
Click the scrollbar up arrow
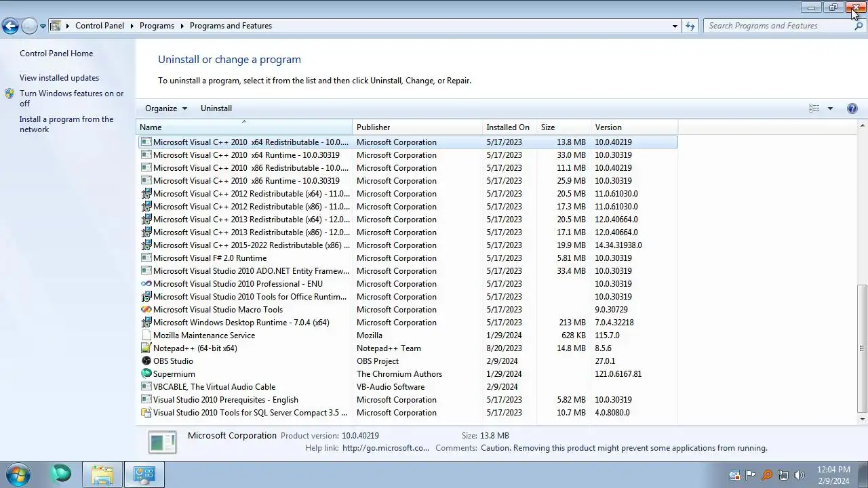click(863, 126)
